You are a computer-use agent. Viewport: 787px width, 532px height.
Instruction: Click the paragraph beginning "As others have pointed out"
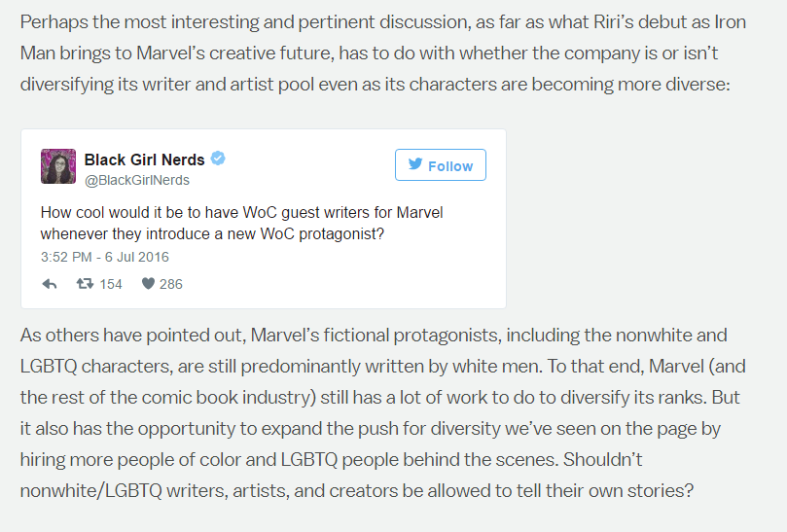[x=383, y=412]
